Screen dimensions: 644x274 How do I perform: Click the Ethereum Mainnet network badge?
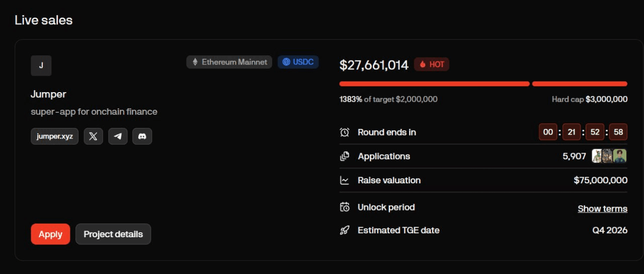coord(229,62)
